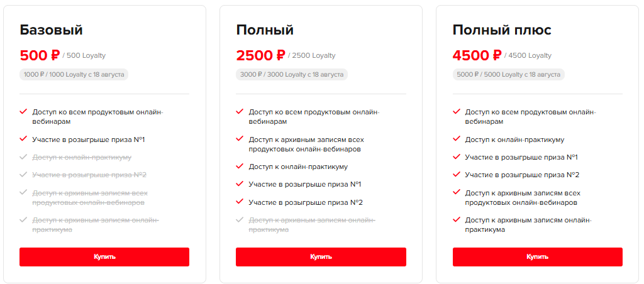Click the 2500 ₽ red price in Полный
The image size is (644, 284).
point(260,55)
